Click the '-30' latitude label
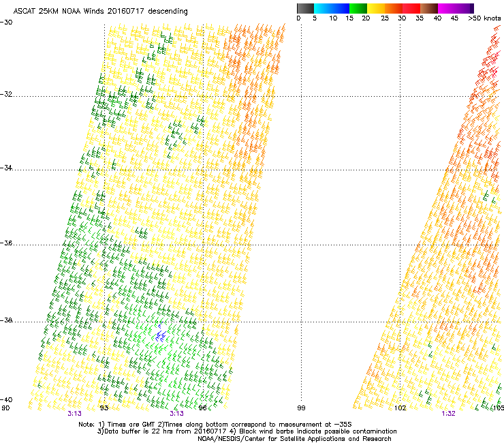504x443 pixels. pyautogui.click(x=6, y=22)
